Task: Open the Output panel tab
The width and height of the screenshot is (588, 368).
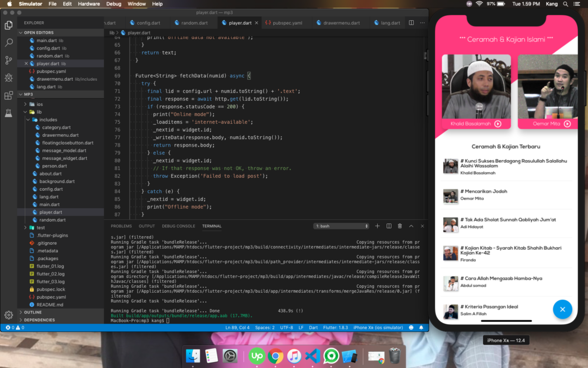Action: [146, 226]
